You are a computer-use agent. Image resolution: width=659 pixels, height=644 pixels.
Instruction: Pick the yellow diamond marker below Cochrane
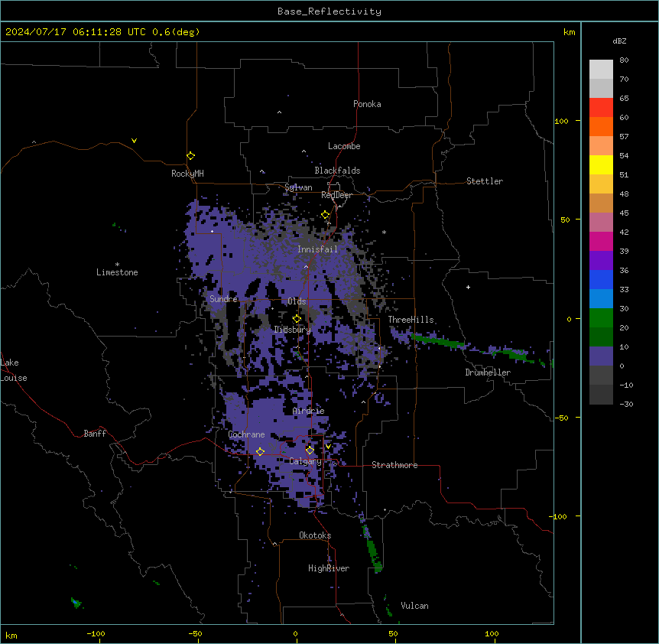click(260, 451)
